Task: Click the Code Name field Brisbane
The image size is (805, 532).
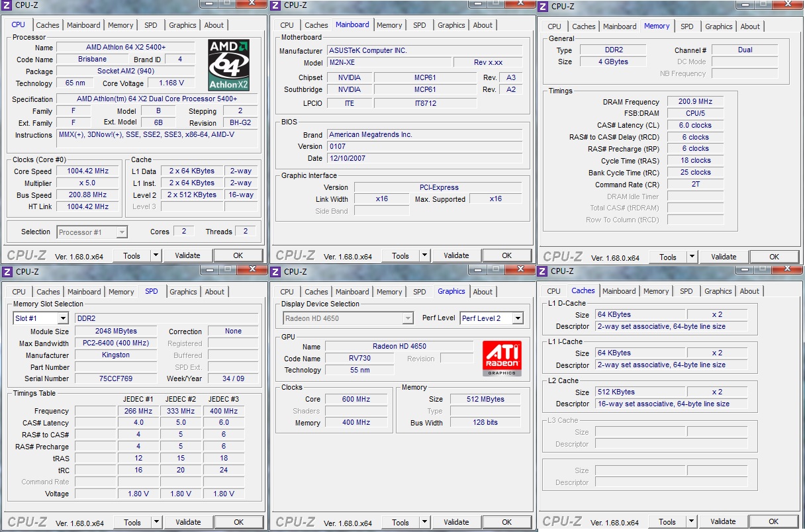Action: 92,60
